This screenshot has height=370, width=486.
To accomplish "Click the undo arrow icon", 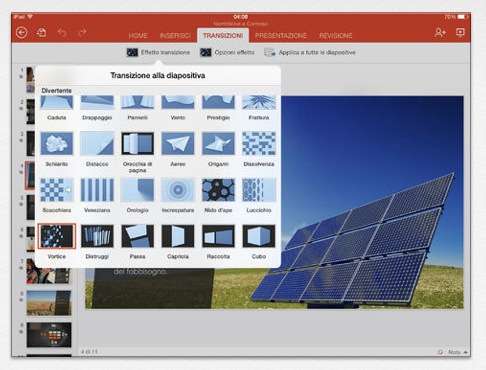I will 62,32.
